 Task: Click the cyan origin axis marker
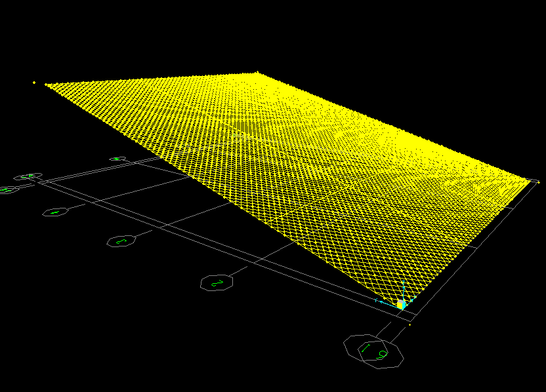click(x=401, y=304)
